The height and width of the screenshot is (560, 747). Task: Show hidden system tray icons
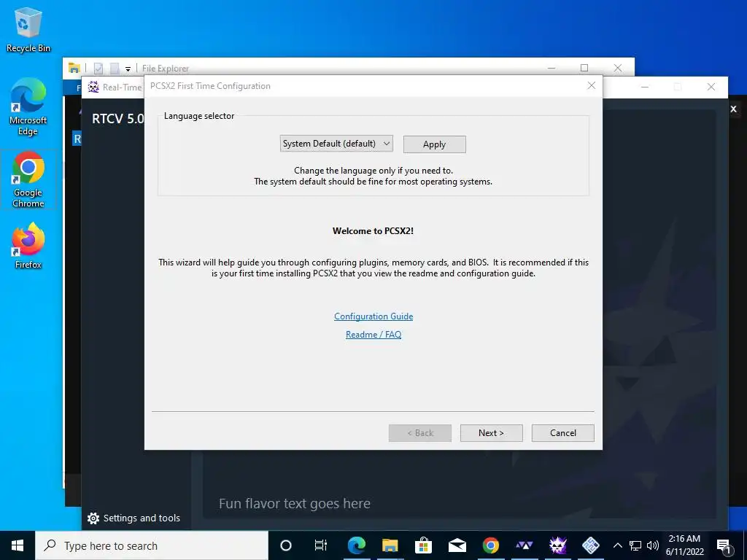point(617,545)
